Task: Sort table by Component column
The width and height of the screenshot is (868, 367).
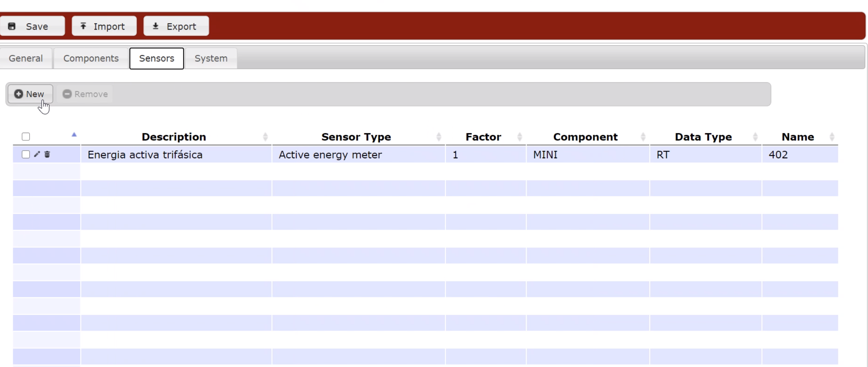Action: pyautogui.click(x=588, y=137)
